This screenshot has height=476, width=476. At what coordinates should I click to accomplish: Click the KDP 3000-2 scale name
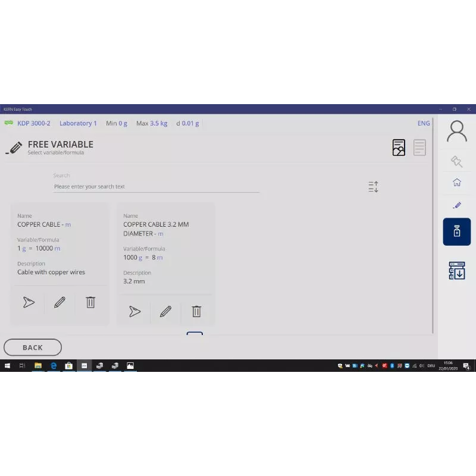click(x=34, y=123)
